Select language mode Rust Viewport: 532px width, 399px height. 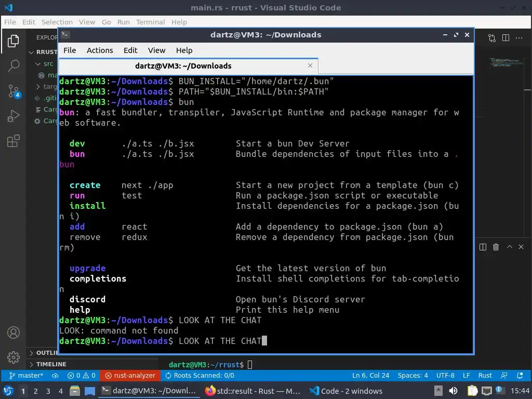coord(485,375)
